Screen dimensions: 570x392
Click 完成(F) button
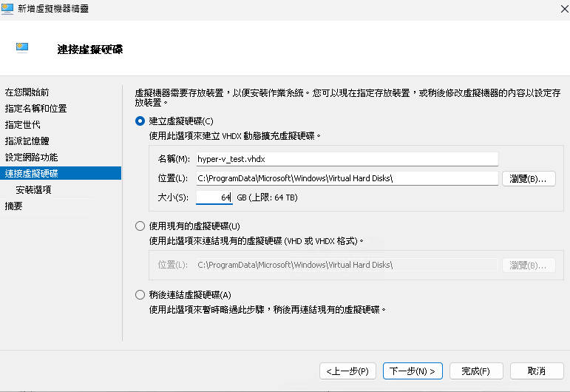pyautogui.click(x=476, y=371)
